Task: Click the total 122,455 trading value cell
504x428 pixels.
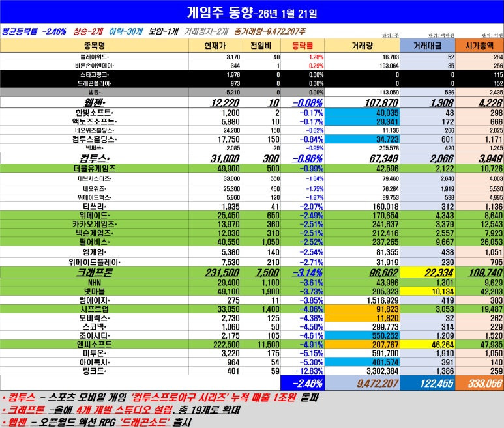Action: (x=428, y=383)
